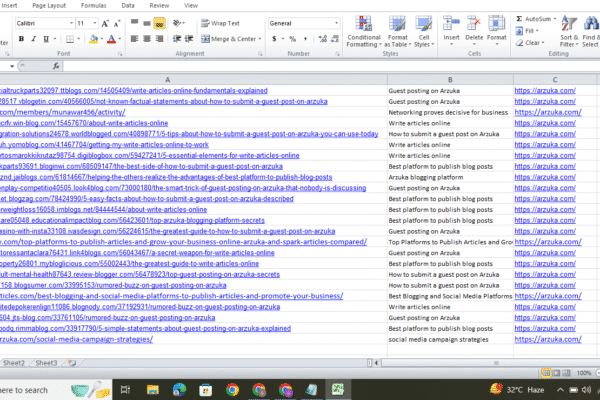The width and height of the screenshot is (600, 400).
Task: Decrease indent icon
Action: click(x=176, y=39)
